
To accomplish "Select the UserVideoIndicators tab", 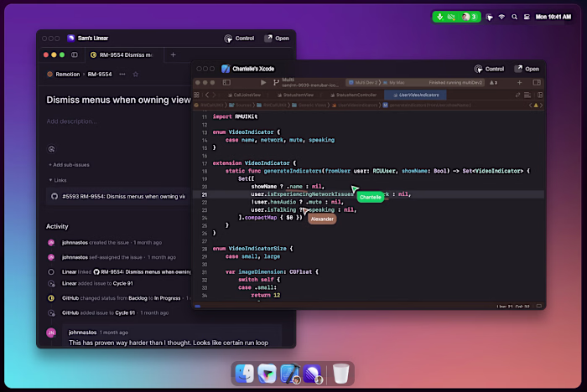I will click(x=415, y=95).
